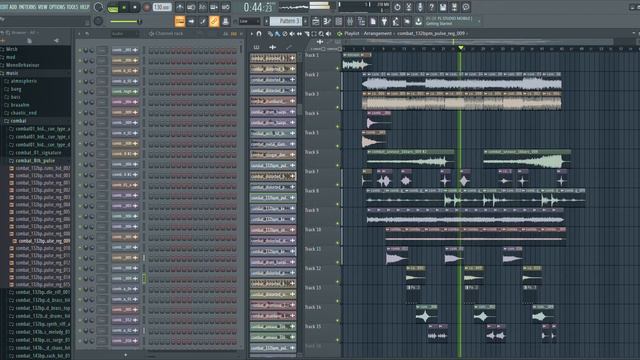Click the download icon near news panel

tap(418, 21)
